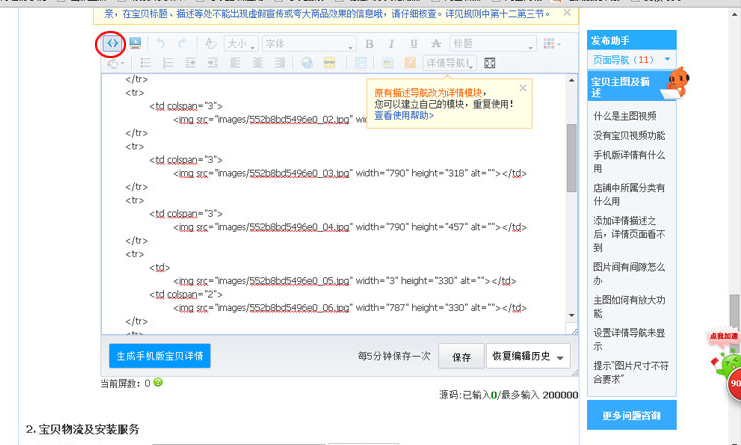741x445 pixels.
Task: Open the 图片间有间隙怎么办 help link
Action: [629, 274]
